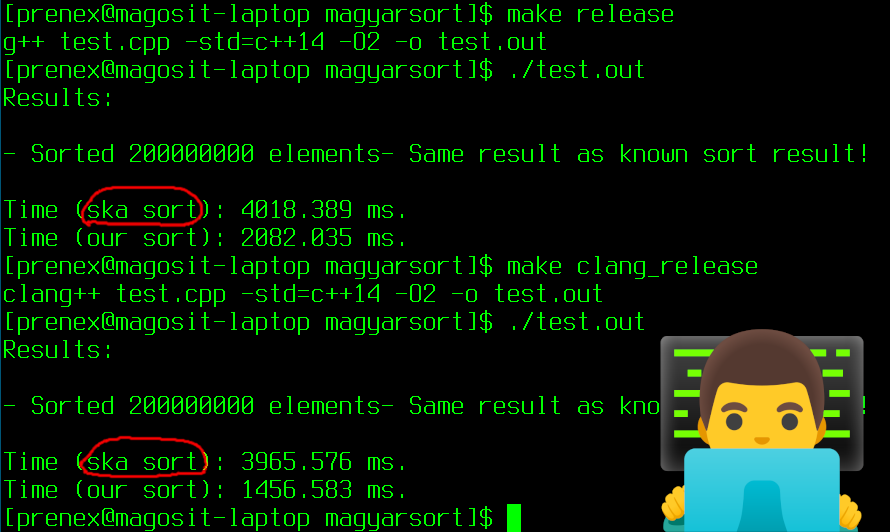890x532 pixels.
Task: Click the 'make release' command text
Action: 590,14
